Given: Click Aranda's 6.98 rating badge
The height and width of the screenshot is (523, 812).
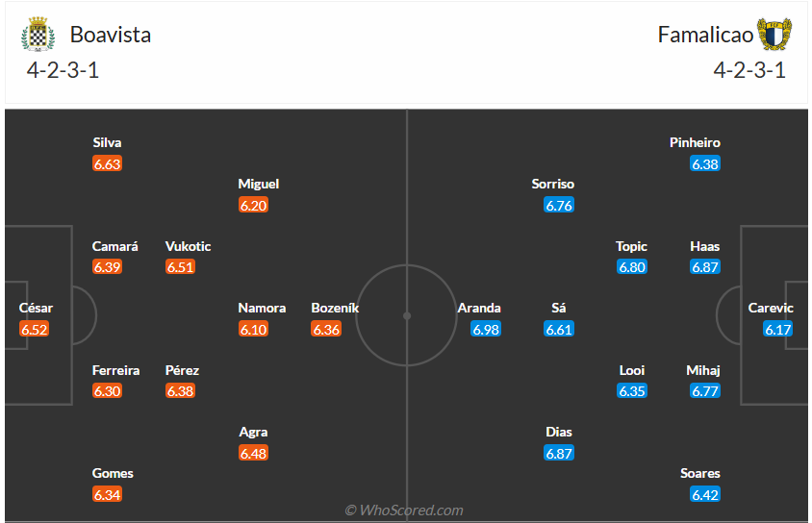Looking at the screenshot, I should click(486, 329).
